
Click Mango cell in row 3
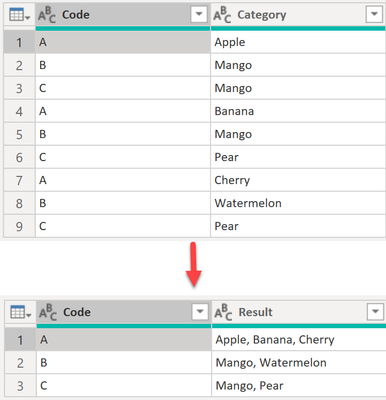pos(298,88)
